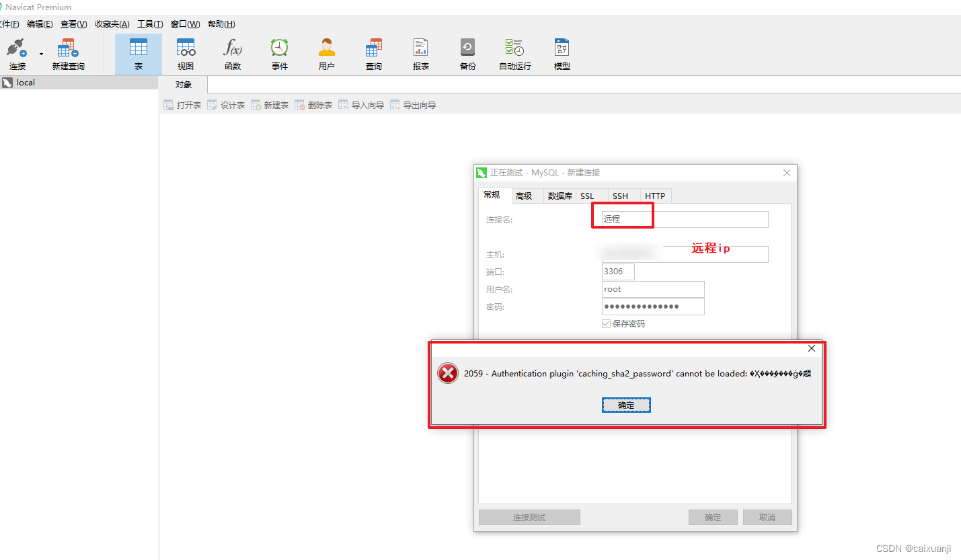Viewport: 961px width, 560px height.
Task: Click the 备份 (Backup) toolbar icon
Action: coord(468,48)
